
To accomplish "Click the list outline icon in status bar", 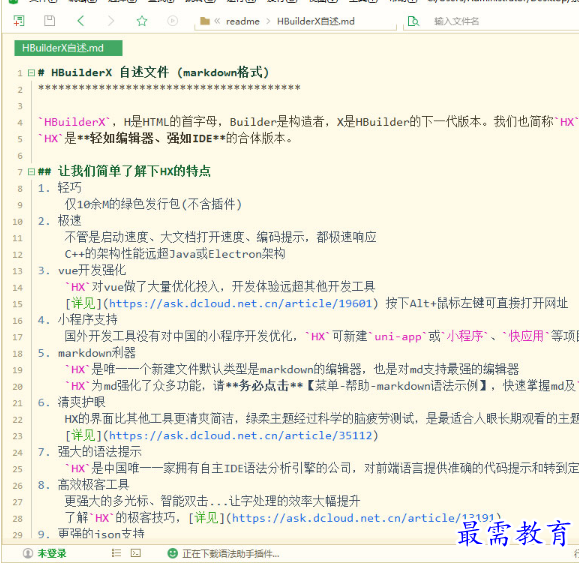I will (116, 553).
